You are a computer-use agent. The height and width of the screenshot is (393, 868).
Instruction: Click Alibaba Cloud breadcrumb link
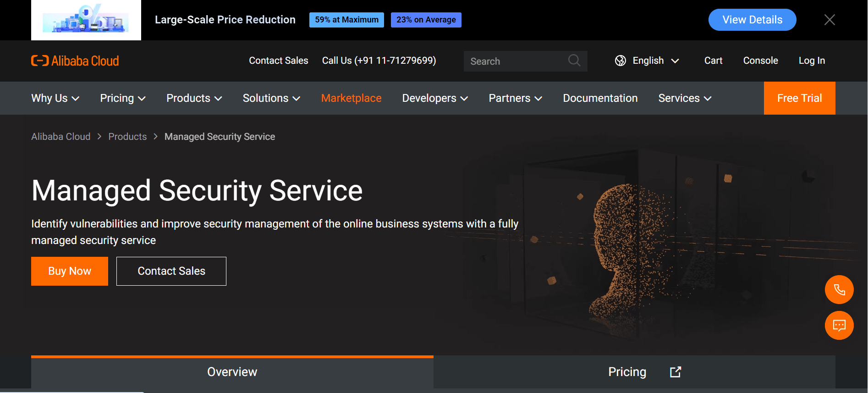pos(61,137)
